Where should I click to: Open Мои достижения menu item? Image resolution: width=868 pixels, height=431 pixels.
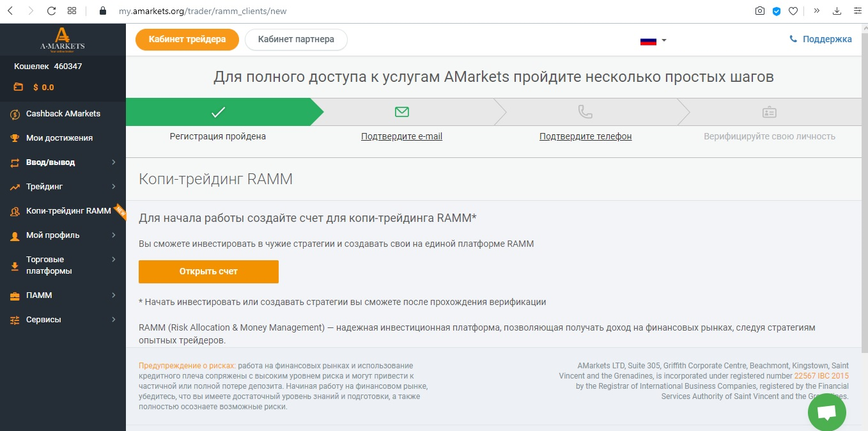click(59, 138)
